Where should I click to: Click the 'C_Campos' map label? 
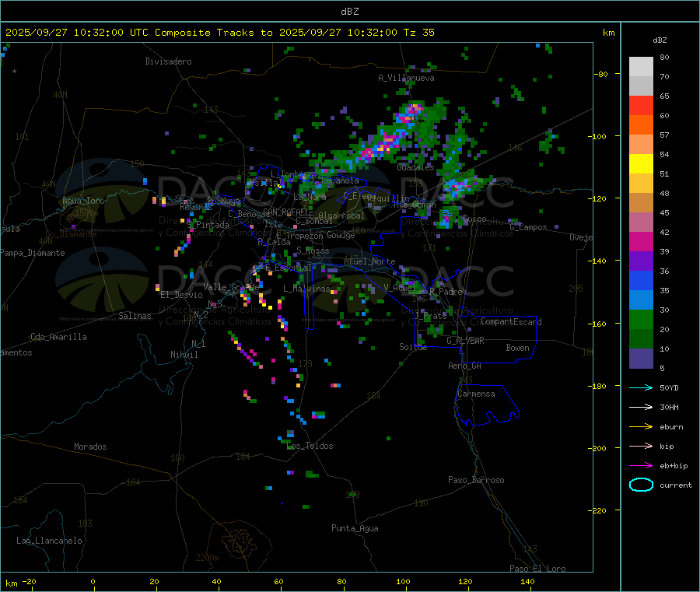point(529,227)
